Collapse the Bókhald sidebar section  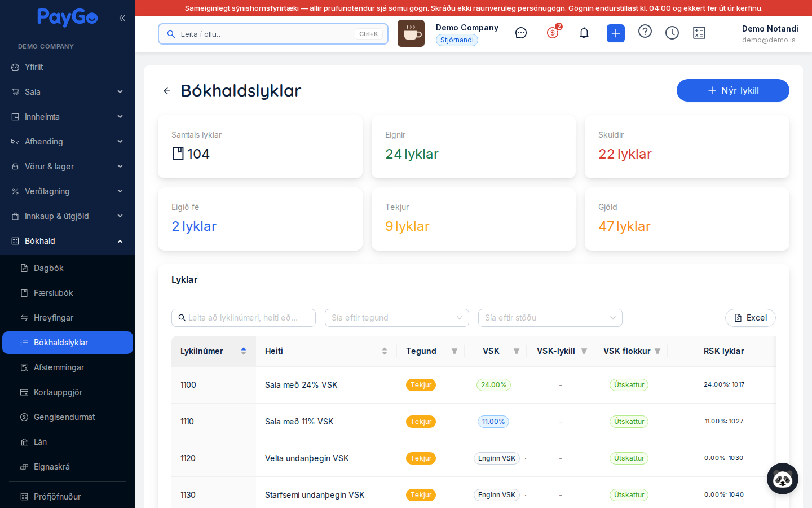pos(68,241)
